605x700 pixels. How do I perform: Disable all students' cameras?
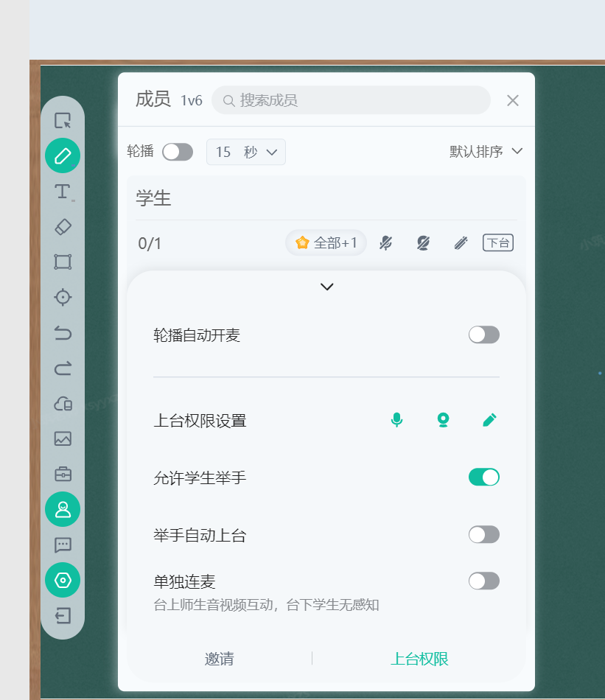(423, 243)
